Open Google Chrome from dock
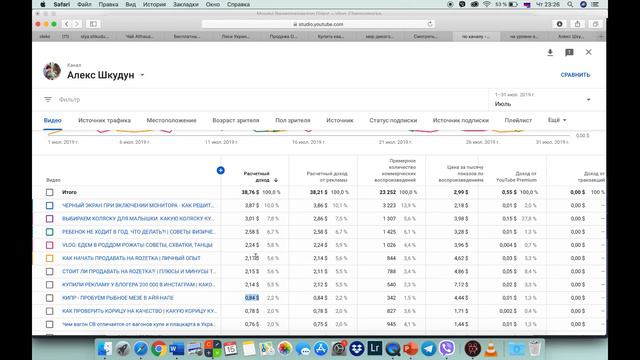The image size is (640, 360). click(x=158, y=349)
